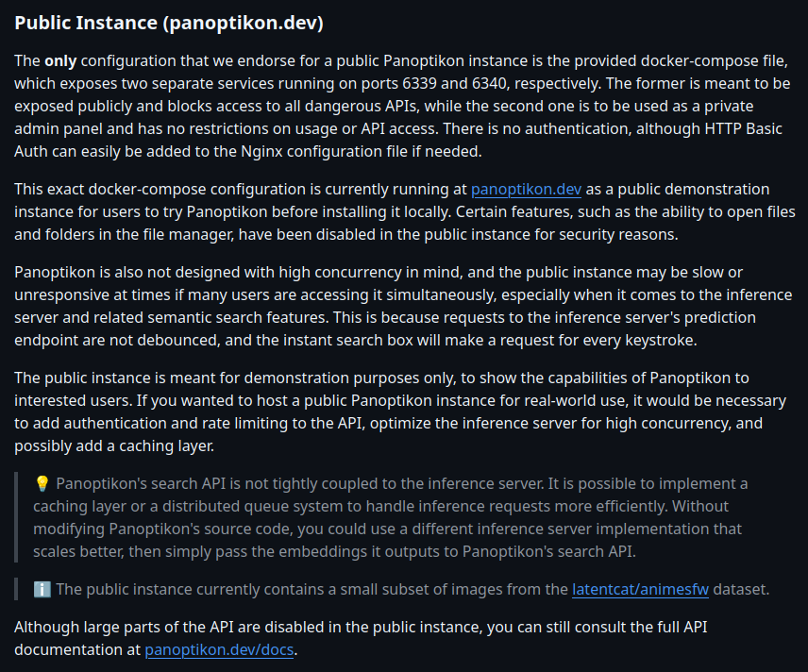Viewport: 808px width, 672px height.
Task: Open the latentcat/animesfw dataset link
Action: tap(641, 589)
